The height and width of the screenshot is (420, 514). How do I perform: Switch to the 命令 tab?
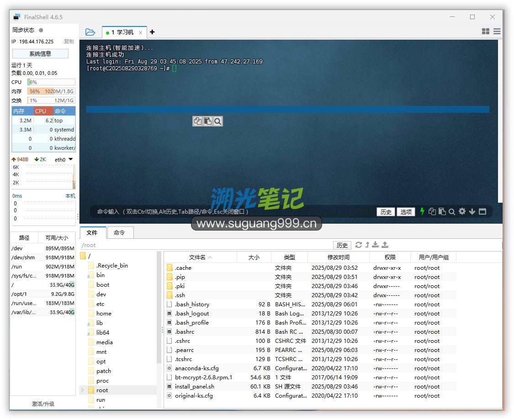pos(119,232)
